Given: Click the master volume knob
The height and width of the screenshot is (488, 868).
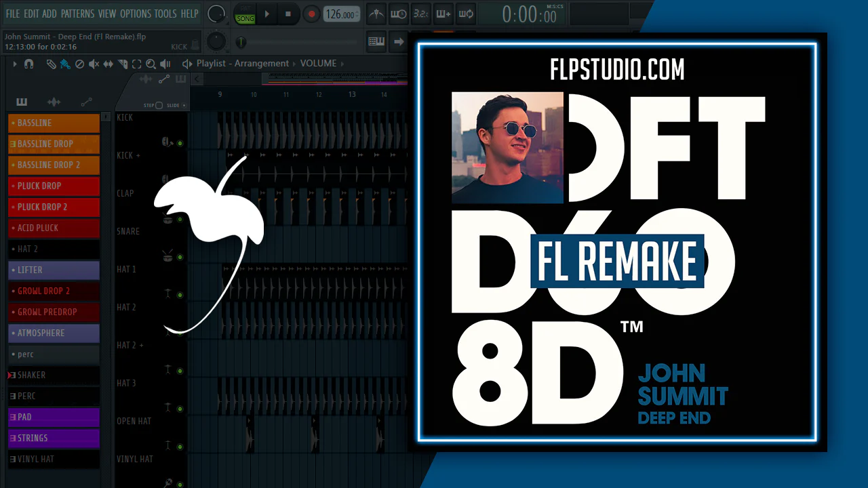Looking at the screenshot, I should point(216,14).
